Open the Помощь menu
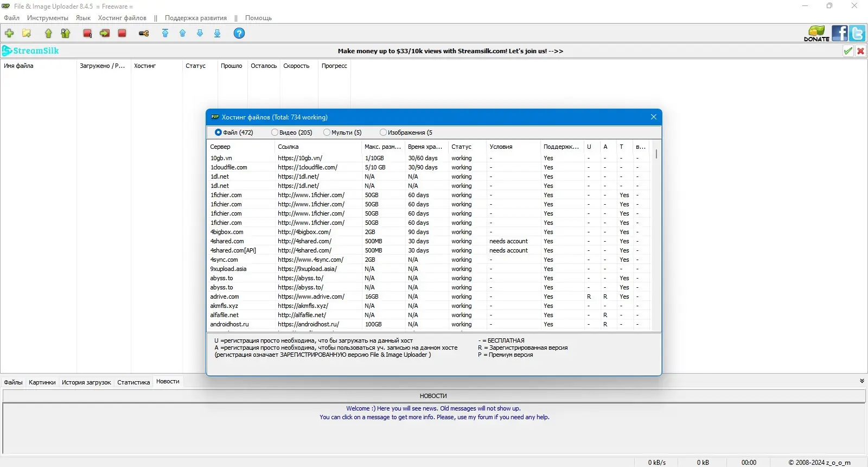Image resolution: width=868 pixels, height=467 pixels. pos(258,18)
